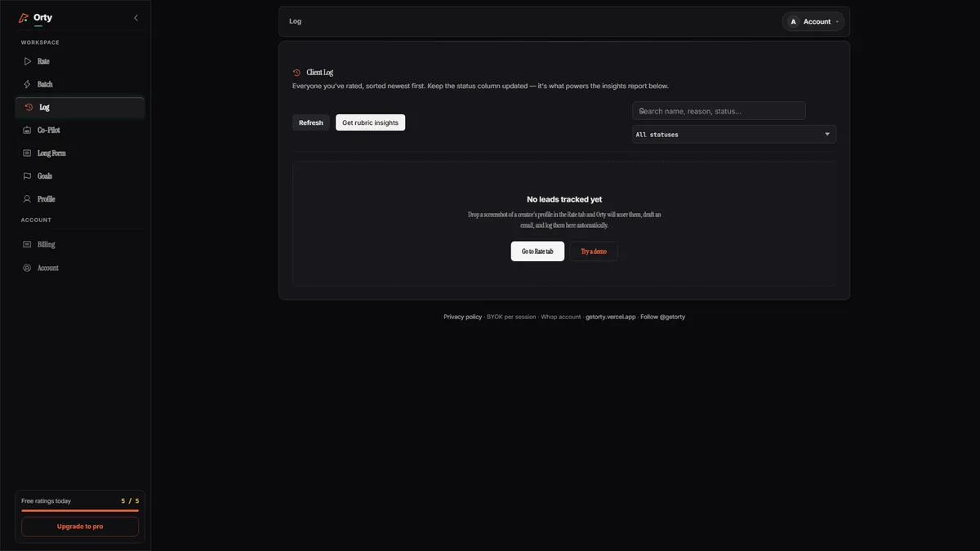Click the Log breadcrumb title in header
The width and height of the screenshot is (980, 551).
coord(296,21)
